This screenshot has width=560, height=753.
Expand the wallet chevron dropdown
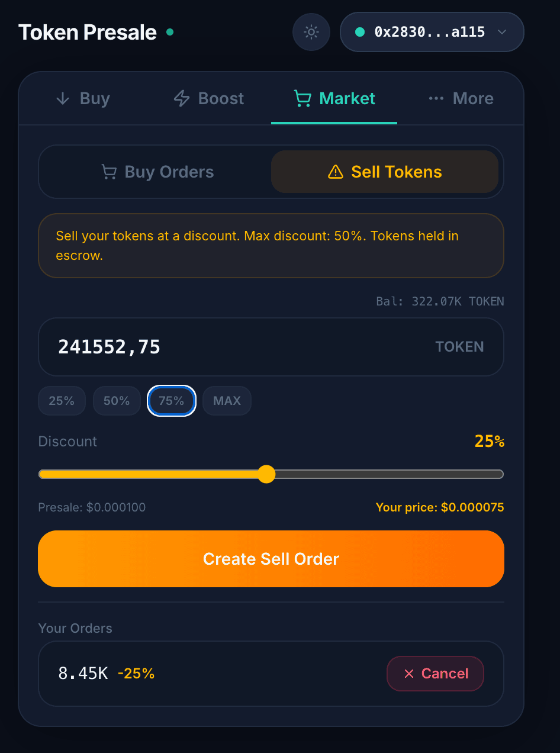(x=502, y=32)
